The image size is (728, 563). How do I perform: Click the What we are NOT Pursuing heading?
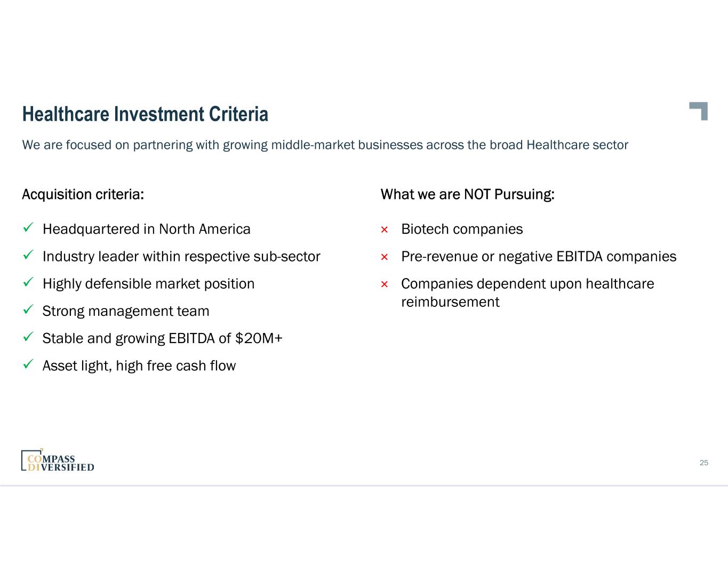pos(467,194)
